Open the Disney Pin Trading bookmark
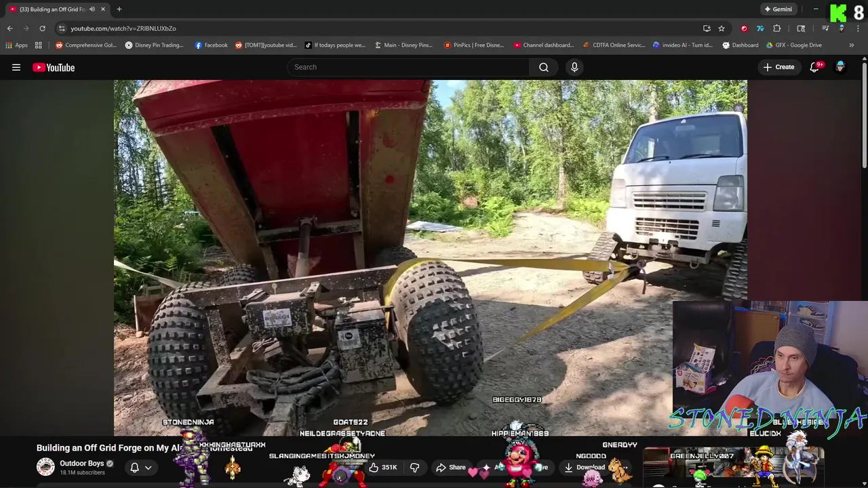 point(155,45)
